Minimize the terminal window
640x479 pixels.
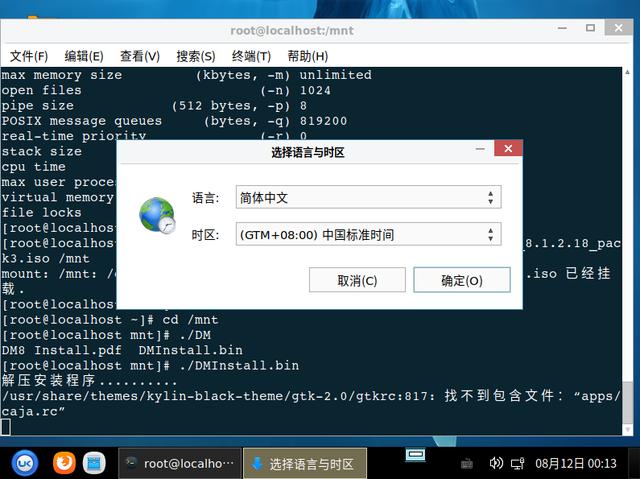[x=562, y=28]
